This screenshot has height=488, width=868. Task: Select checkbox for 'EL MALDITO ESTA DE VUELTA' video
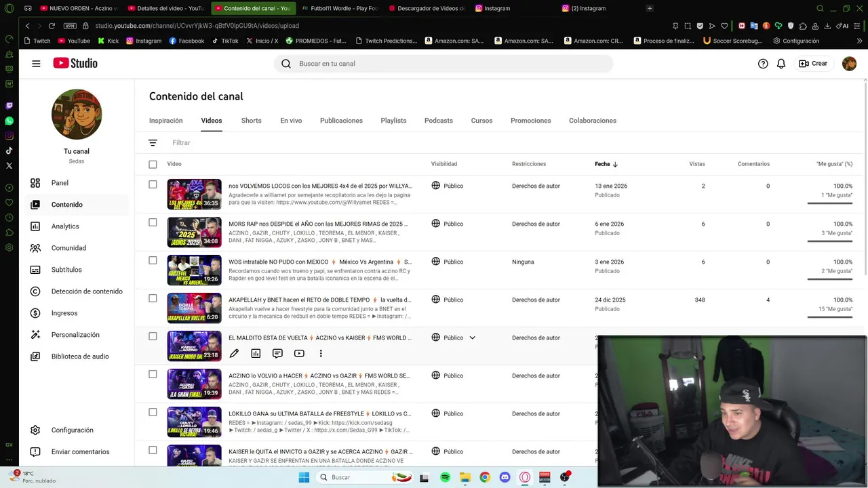click(x=153, y=336)
